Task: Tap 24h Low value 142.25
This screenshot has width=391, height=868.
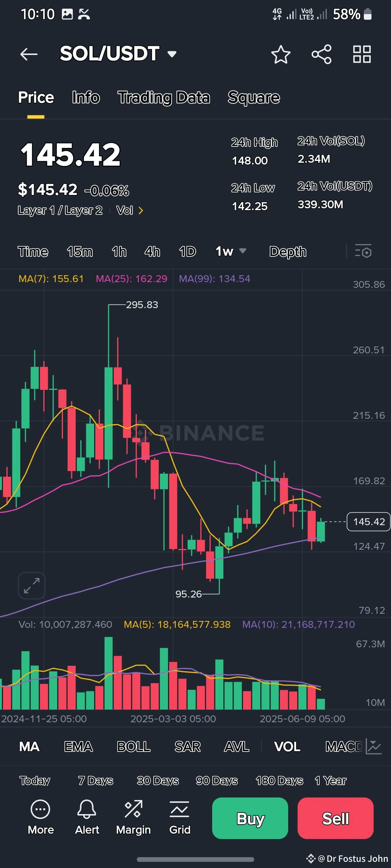Action: point(250,206)
